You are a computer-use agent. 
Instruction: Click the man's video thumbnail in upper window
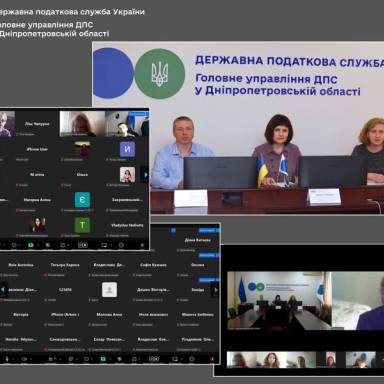pyautogui.click(x=127, y=124)
